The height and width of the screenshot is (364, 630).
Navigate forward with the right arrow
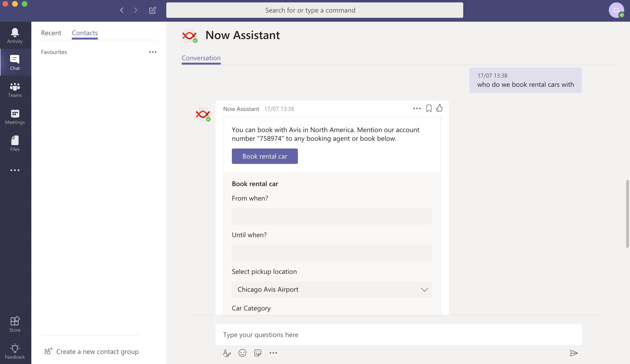(136, 10)
